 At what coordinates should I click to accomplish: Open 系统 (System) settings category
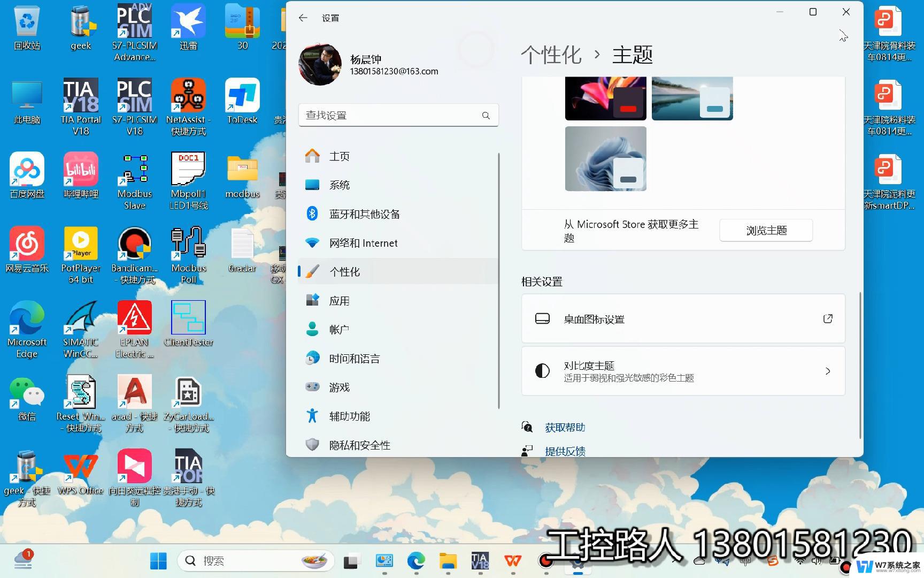click(x=398, y=185)
